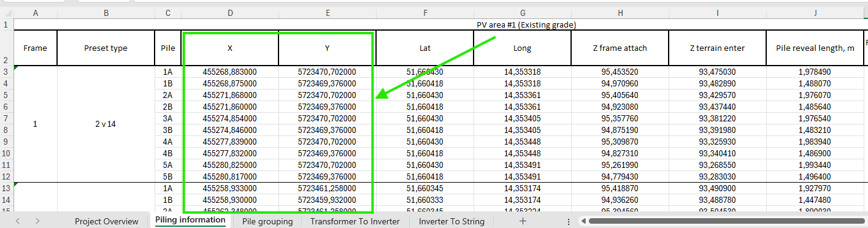Click Long value '14,353448' in row 9
This screenshot has width=868, height=228.
522,142
